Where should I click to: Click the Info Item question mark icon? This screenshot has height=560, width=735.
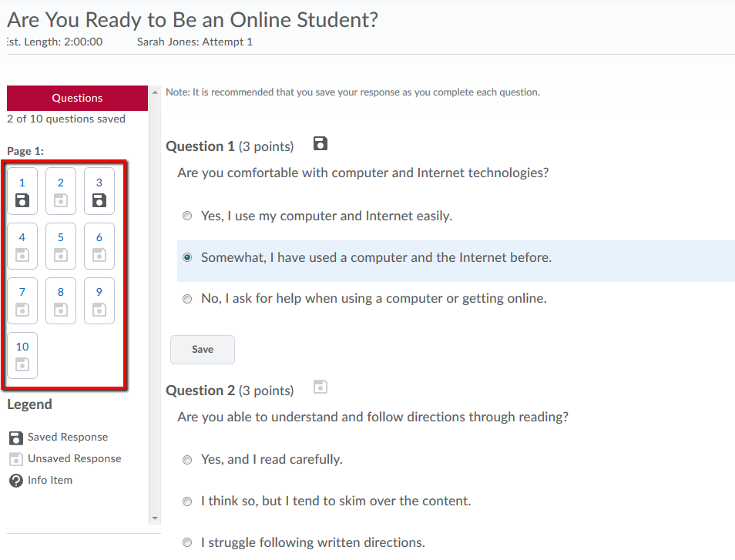click(15, 481)
